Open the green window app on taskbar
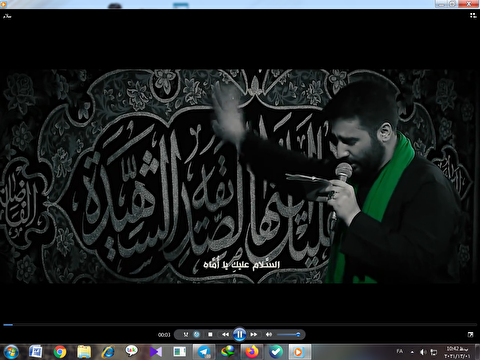Image resolution: width=480 pixels, height=360 pixels. point(180,352)
